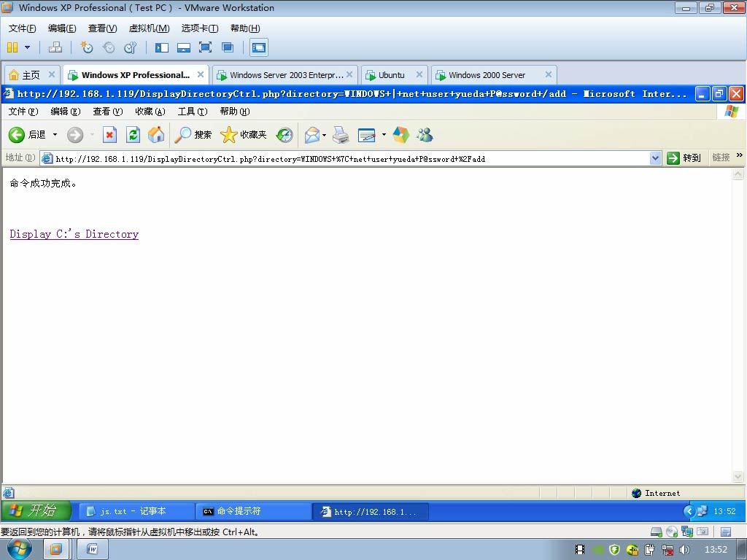Viewport: 747px width, 560px height.
Task: Expand the 链接 links toolbar chevron
Action: click(740, 155)
